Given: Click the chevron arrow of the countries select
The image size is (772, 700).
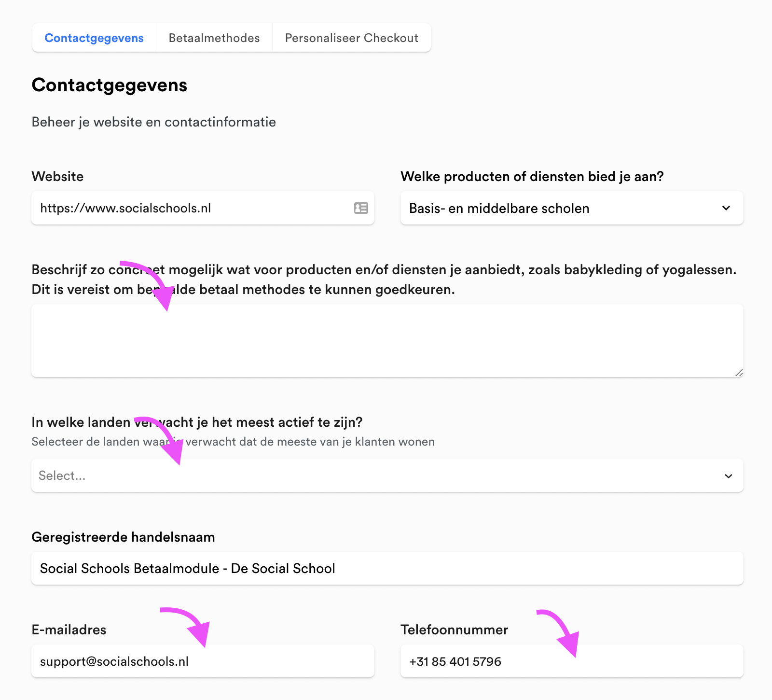Looking at the screenshot, I should [728, 476].
